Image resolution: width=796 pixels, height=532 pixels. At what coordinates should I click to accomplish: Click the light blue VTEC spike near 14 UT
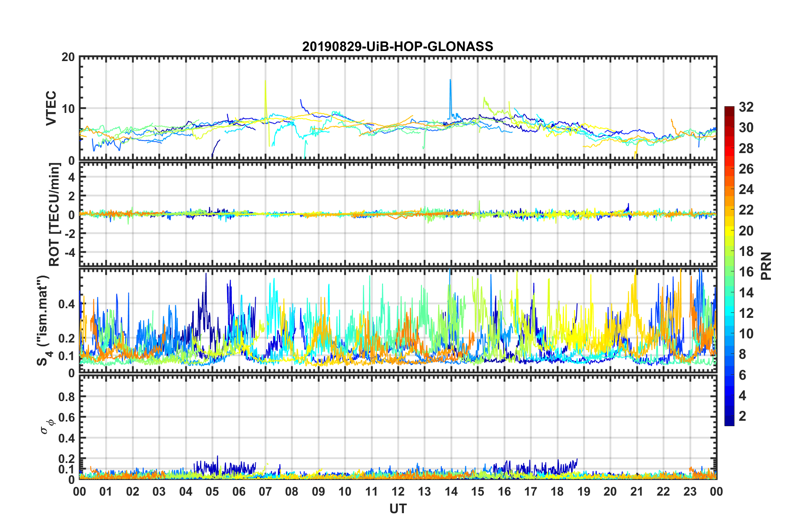click(x=450, y=97)
